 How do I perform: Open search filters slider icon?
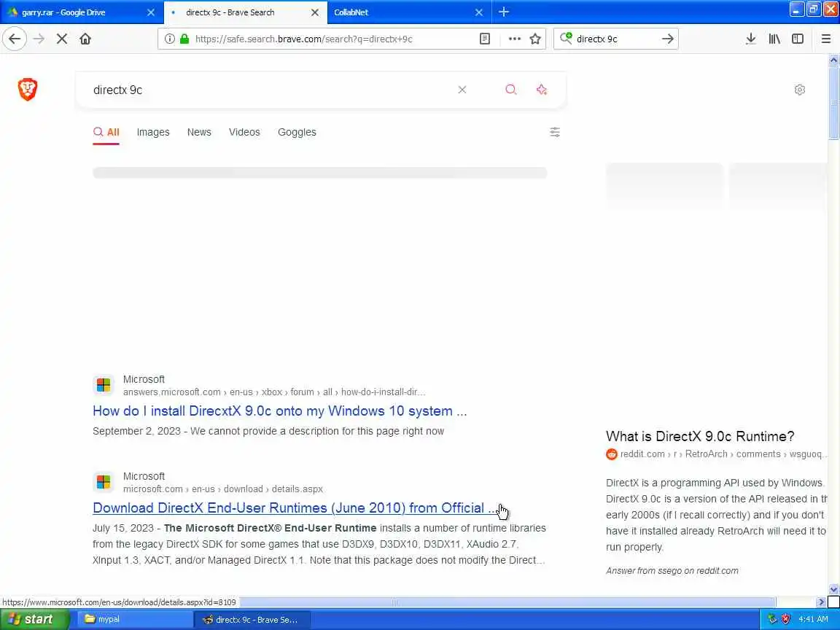555,132
